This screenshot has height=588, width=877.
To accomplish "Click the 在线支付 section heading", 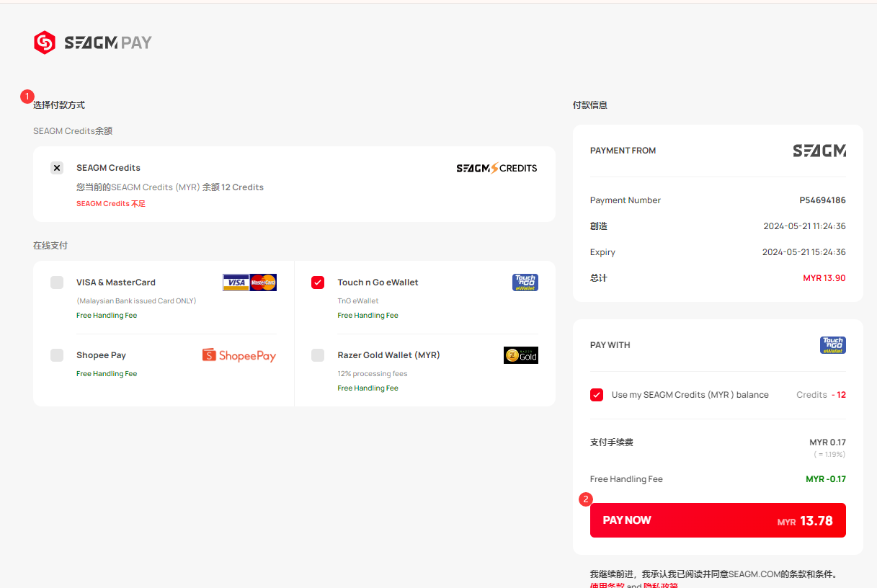I will pos(50,246).
